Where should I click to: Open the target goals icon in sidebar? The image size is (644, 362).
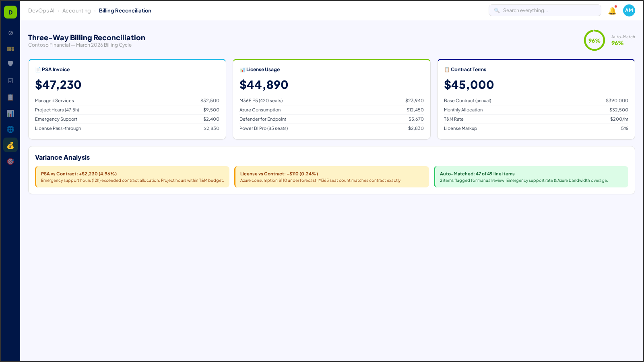pos(10,161)
